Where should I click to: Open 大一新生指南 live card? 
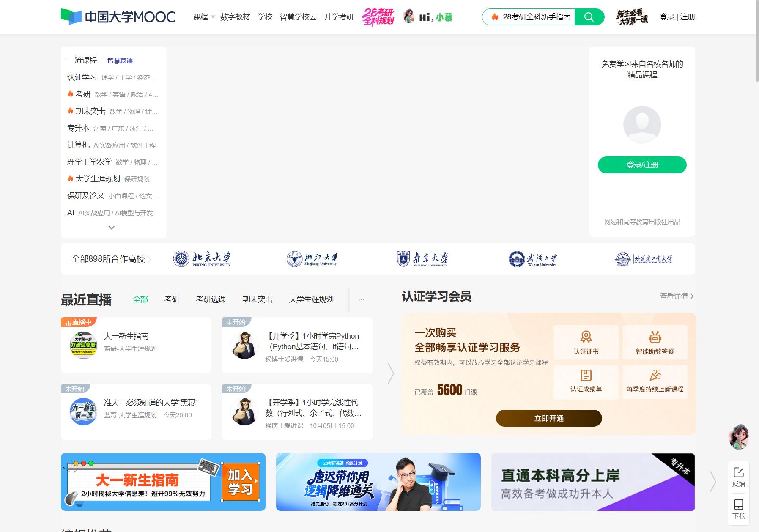(136, 345)
